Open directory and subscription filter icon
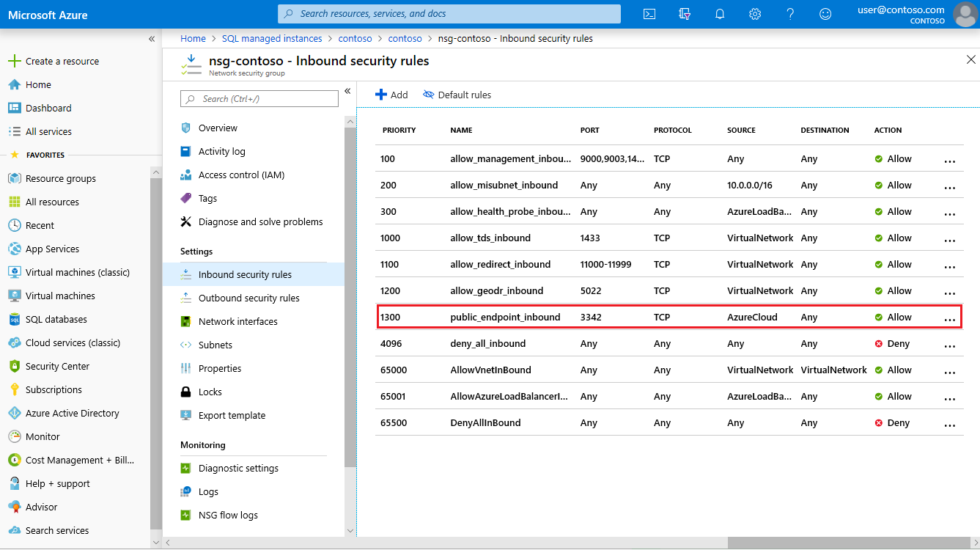This screenshot has height=550, width=980. (685, 14)
